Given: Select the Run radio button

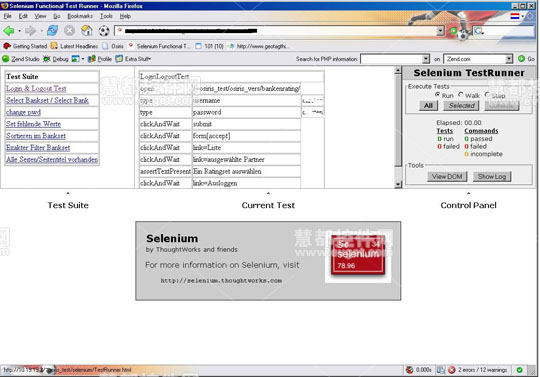Looking at the screenshot, I should pyautogui.click(x=437, y=94).
